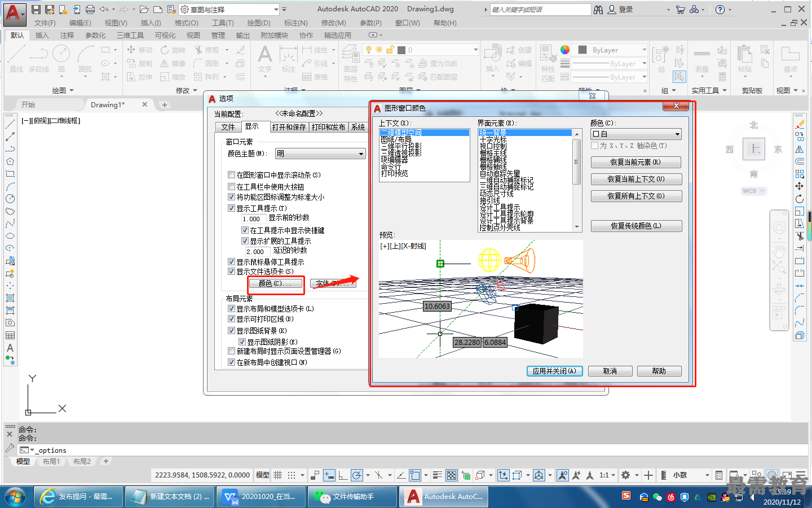Open the Windows Start button
This screenshot has height=508, width=812.
pos(15,497)
